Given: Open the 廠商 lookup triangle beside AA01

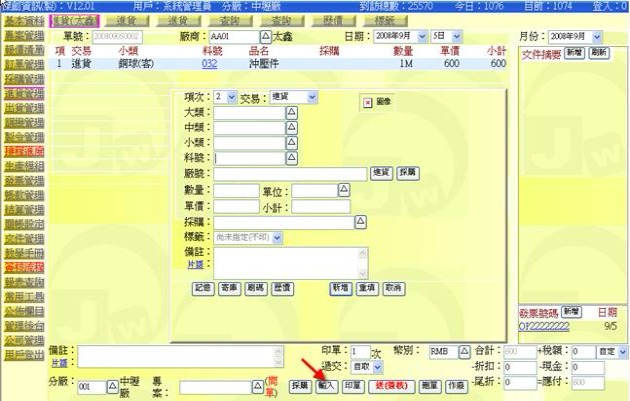Looking at the screenshot, I should pyautogui.click(x=265, y=36).
